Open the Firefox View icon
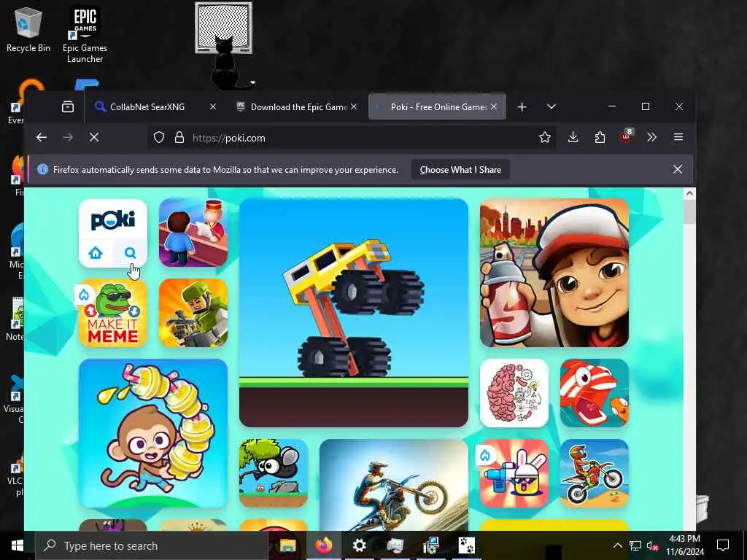The image size is (747, 560). [68, 106]
